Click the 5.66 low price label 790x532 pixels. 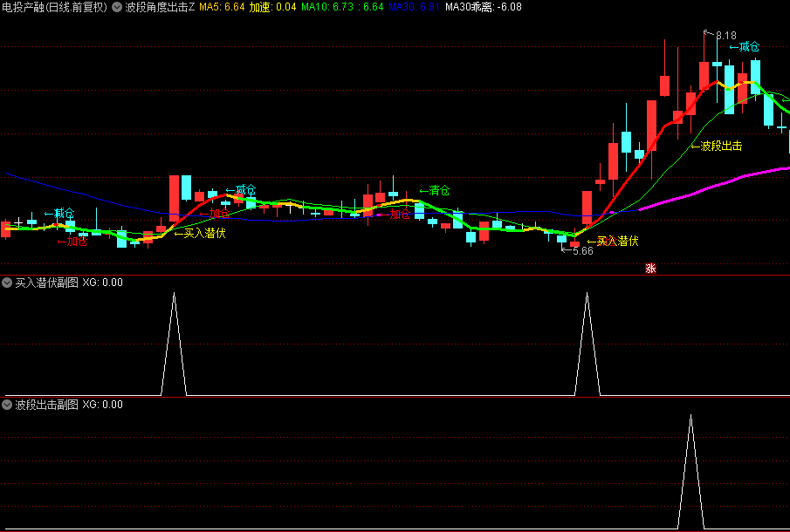pos(582,250)
